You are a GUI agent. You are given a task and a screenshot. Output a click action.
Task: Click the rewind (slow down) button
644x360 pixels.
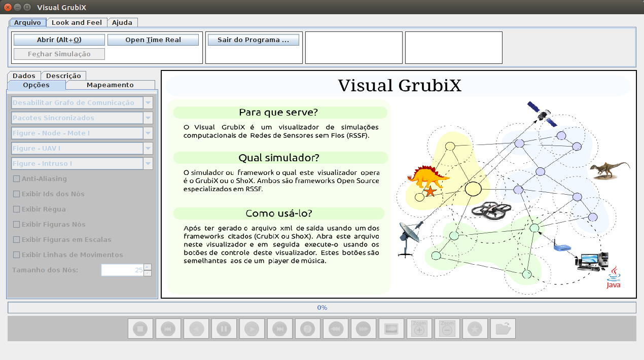click(336, 329)
